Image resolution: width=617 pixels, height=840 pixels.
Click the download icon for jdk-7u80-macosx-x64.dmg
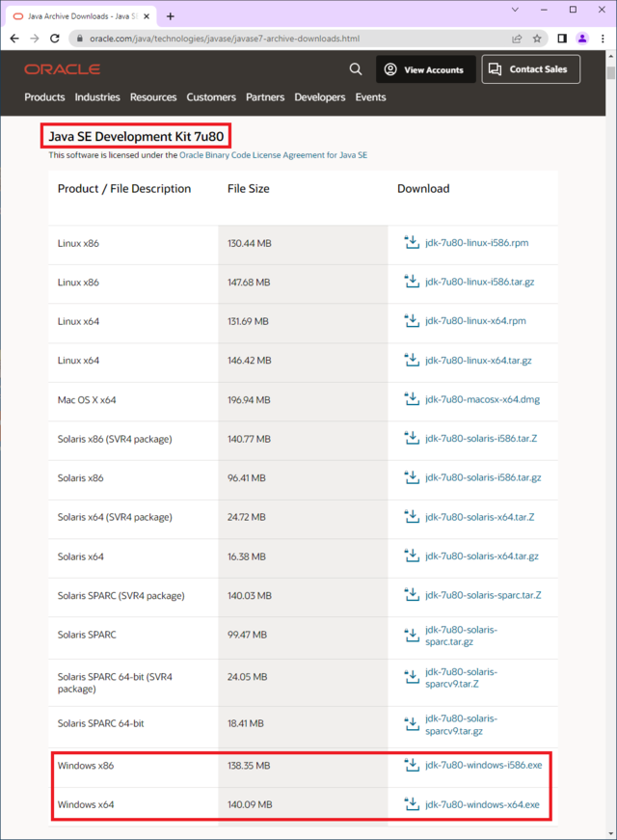click(x=412, y=399)
